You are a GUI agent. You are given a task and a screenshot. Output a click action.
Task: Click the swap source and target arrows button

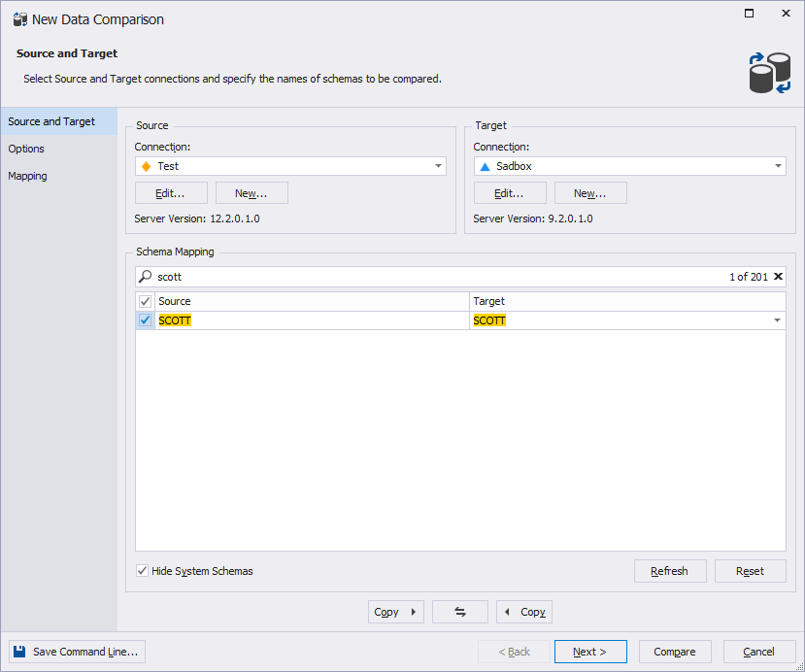point(460,612)
